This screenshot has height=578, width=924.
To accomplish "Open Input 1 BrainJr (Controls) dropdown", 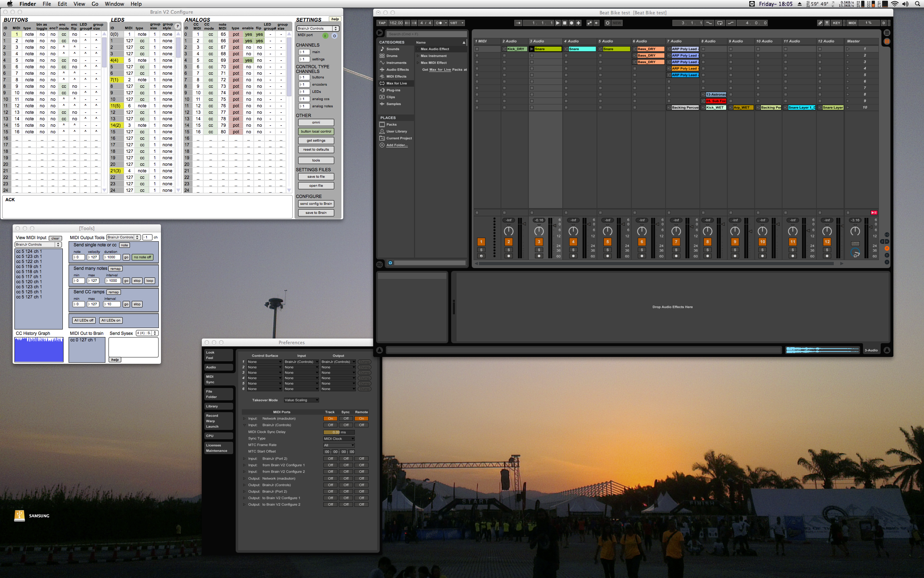I will click(301, 362).
